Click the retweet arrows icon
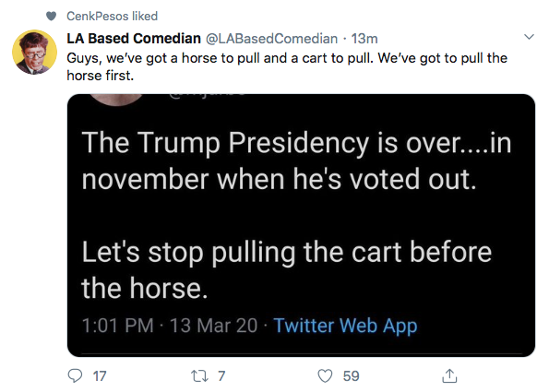 coord(199,376)
